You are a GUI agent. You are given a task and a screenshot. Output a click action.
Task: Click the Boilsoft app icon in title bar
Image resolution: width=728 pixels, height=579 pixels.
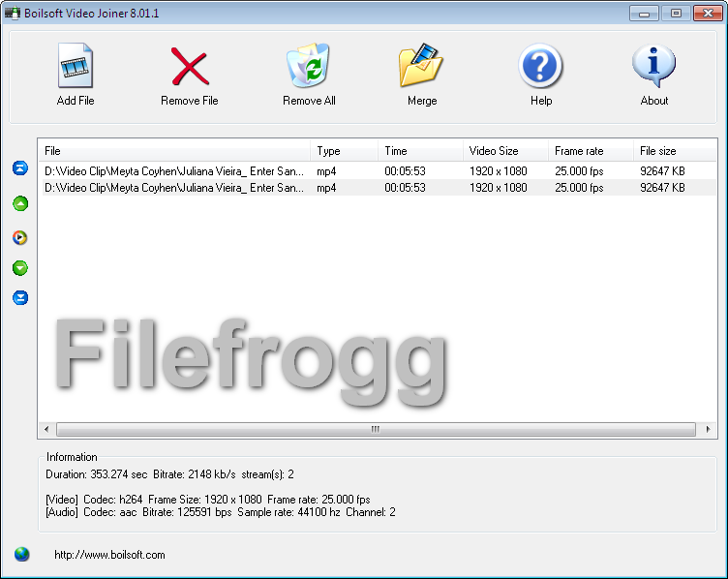point(12,13)
